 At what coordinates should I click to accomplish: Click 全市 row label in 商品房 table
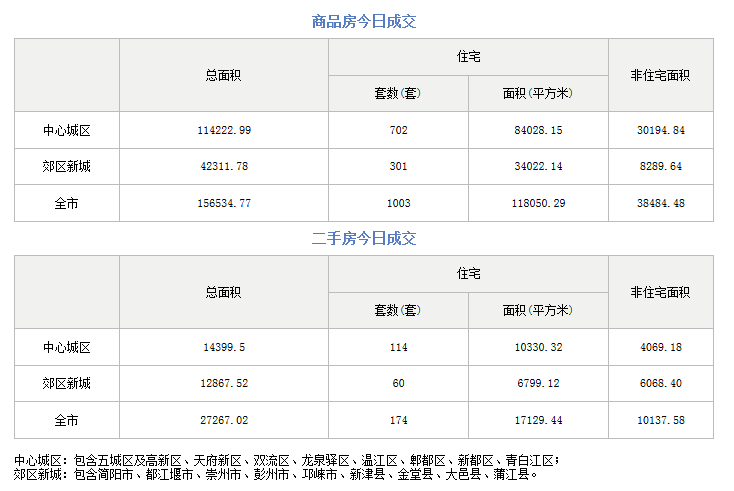[x=66, y=203]
